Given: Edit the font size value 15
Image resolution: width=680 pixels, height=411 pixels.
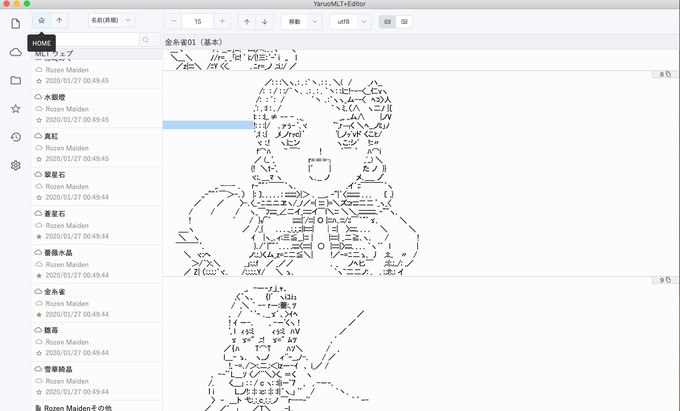Looking at the screenshot, I should pos(198,21).
